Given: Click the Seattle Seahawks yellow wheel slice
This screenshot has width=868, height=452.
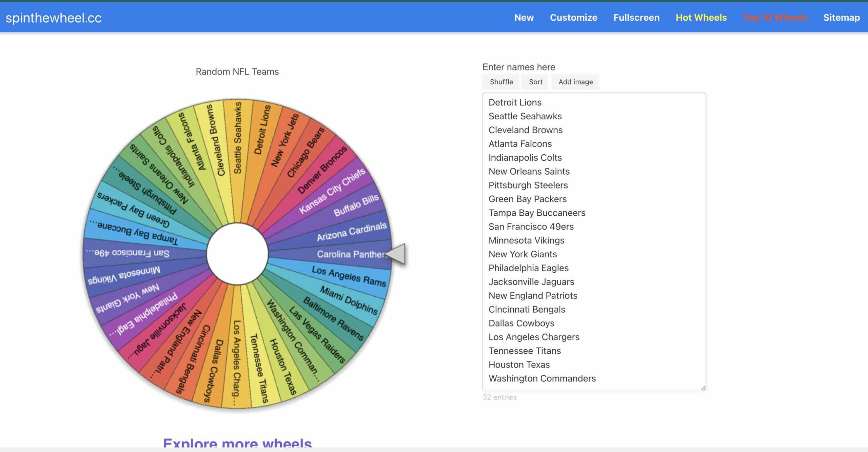Looking at the screenshot, I should pos(238,137).
